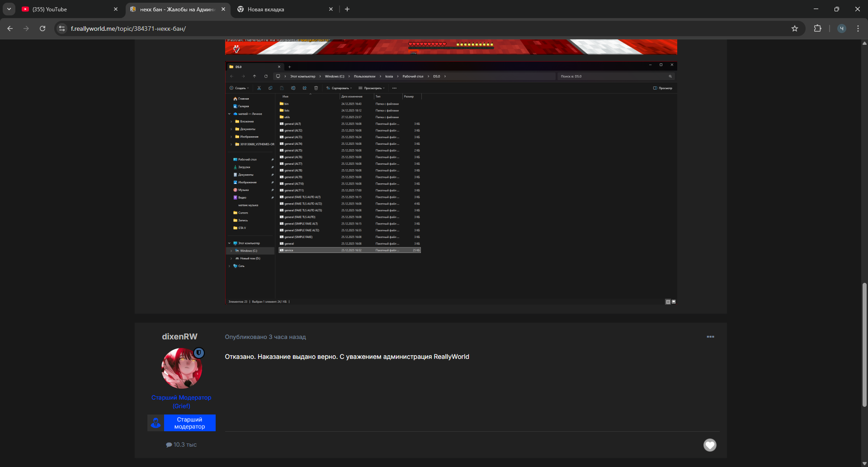Open dixenRW user profile link
868x467 pixels.
coord(179,337)
